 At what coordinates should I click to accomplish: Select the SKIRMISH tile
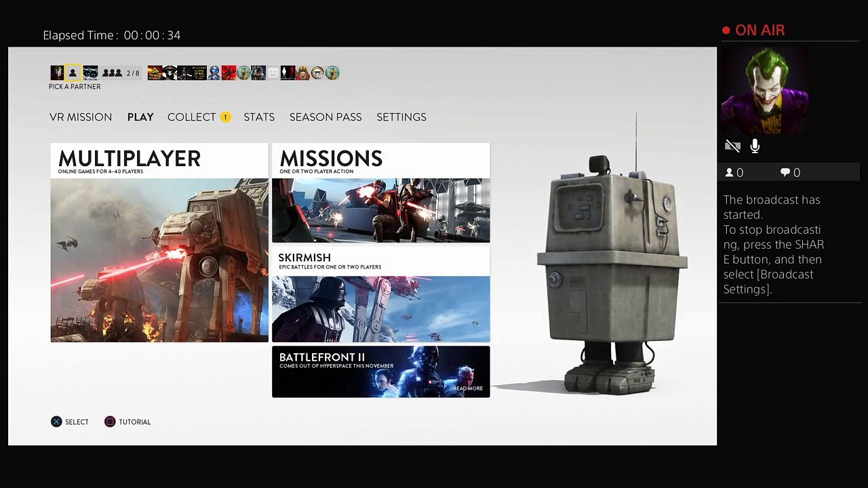point(380,294)
